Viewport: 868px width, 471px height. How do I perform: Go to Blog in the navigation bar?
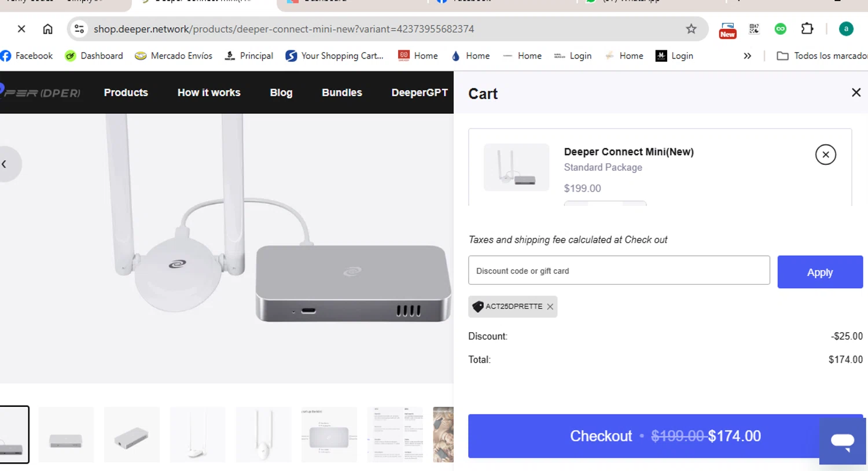(281, 93)
